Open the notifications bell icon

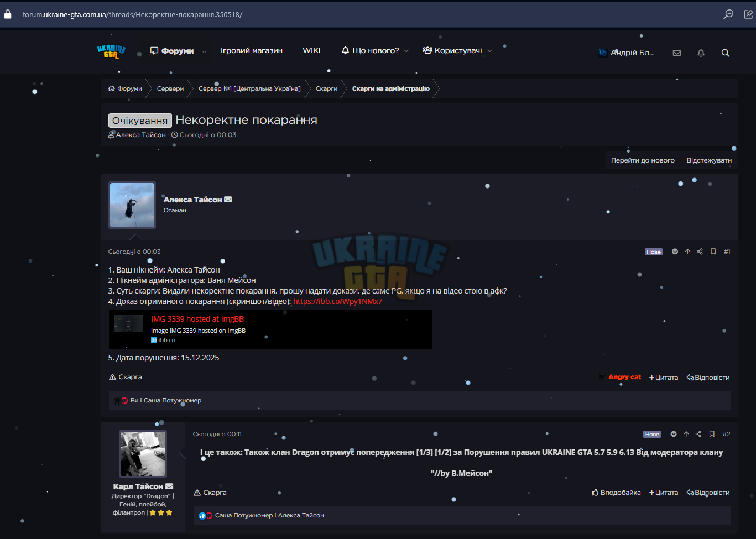coord(701,53)
